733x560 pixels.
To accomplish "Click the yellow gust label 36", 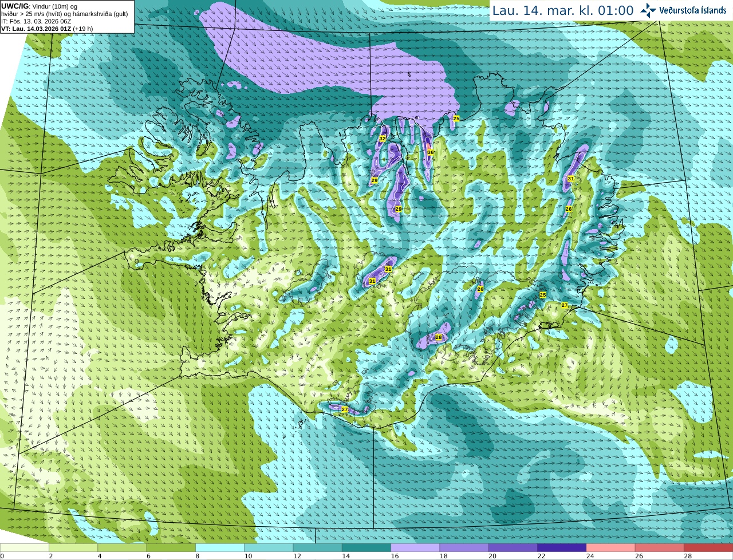I will (x=430, y=152).
